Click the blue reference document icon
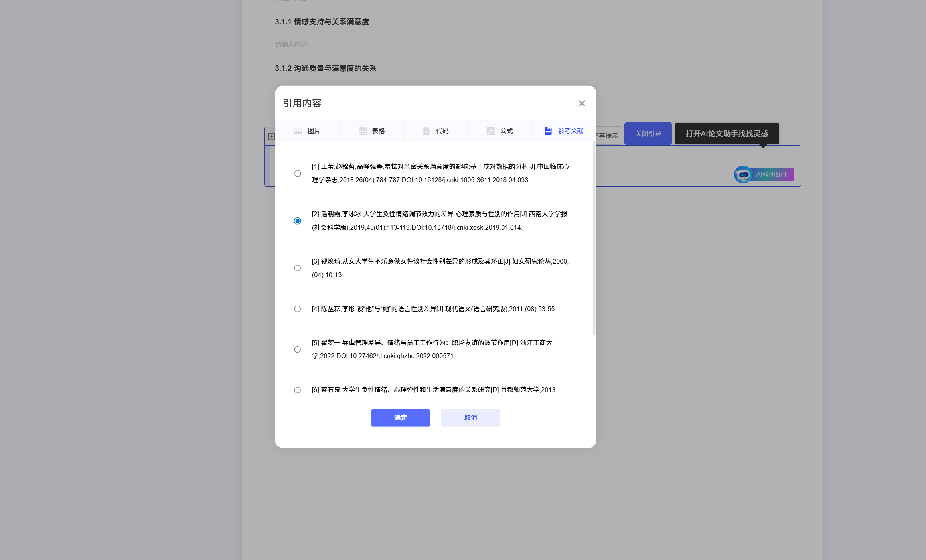Screen dimensions: 926x560 coord(548,131)
